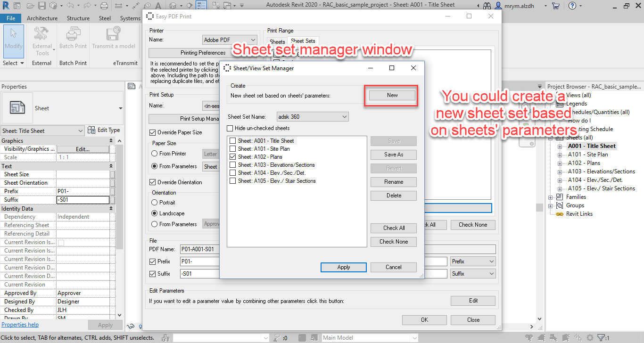The image size is (644, 343).
Task: Toggle the Override Paper Size checkbox
Action: tap(152, 132)
